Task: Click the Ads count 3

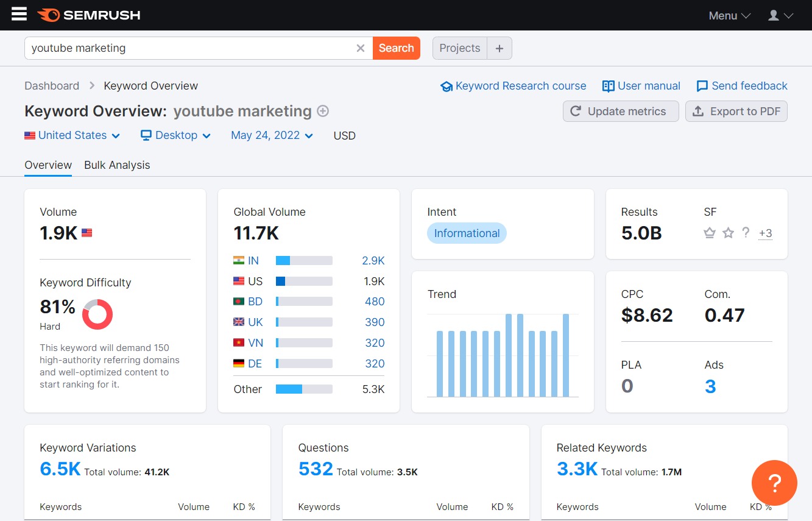Action: click(x=710, y=386)
